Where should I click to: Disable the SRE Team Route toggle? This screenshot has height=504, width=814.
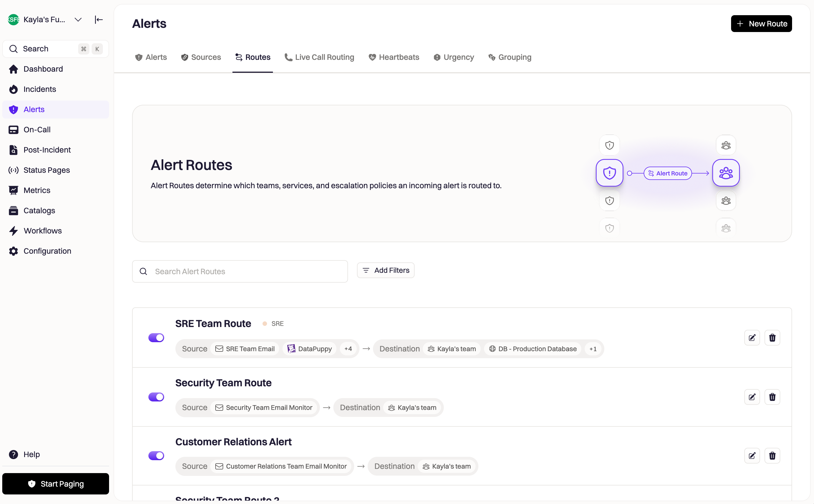(x=156, y=338)
